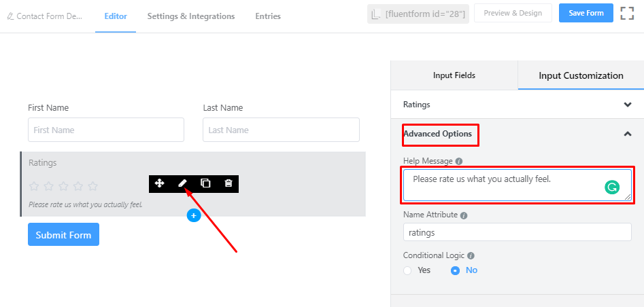Click the info icon next to Help Message

(x=459, y=162)
